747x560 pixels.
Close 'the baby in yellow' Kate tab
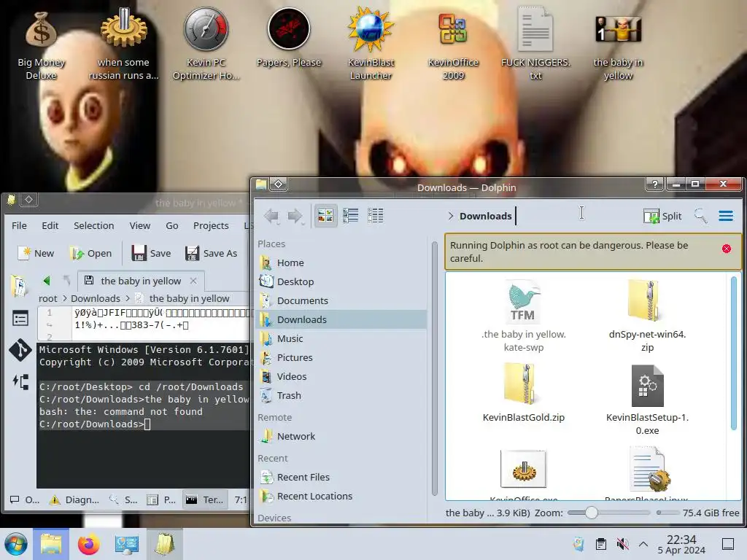[193, 281]
